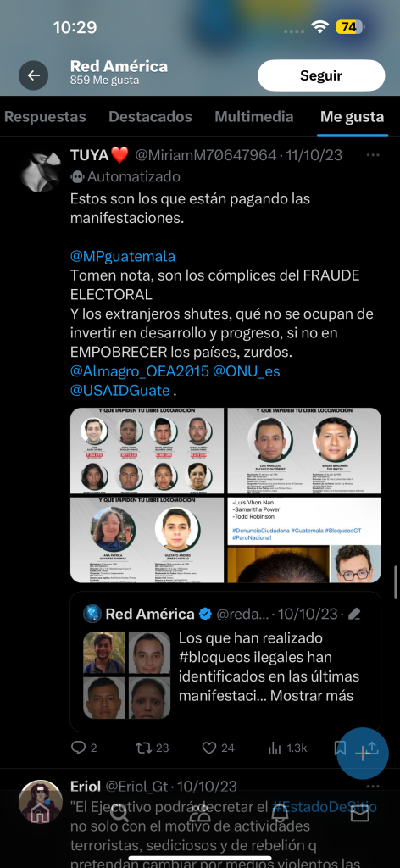Bookmark TUYA's tweet
This screenshot has height=868, width=400.
click(x=340, y=748)
